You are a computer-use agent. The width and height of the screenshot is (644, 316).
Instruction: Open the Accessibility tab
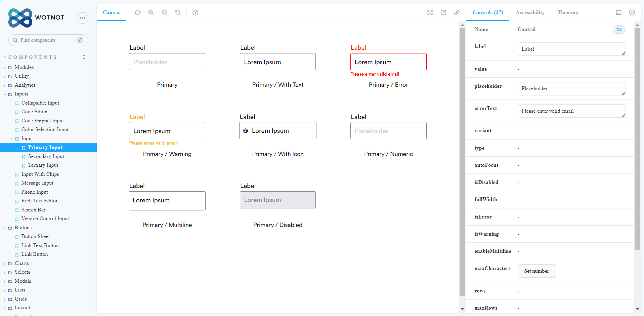click(530, 12)
